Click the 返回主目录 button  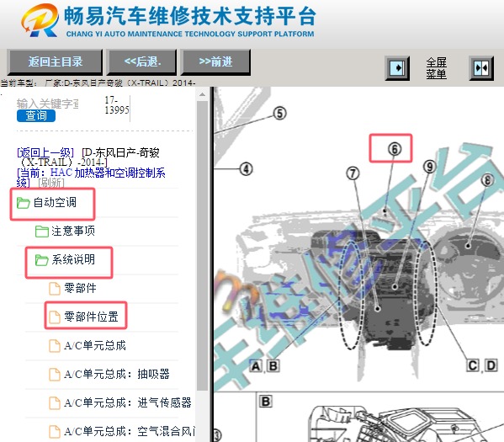pos(55,61)
